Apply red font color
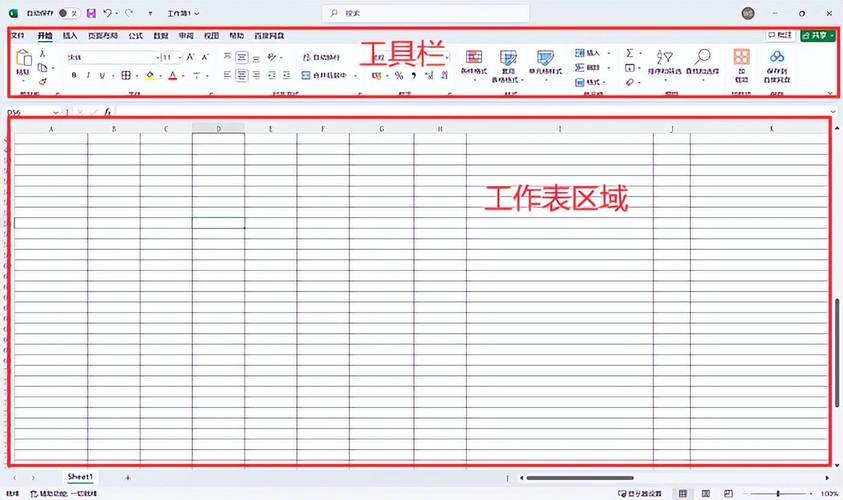 tap(173, 76)
